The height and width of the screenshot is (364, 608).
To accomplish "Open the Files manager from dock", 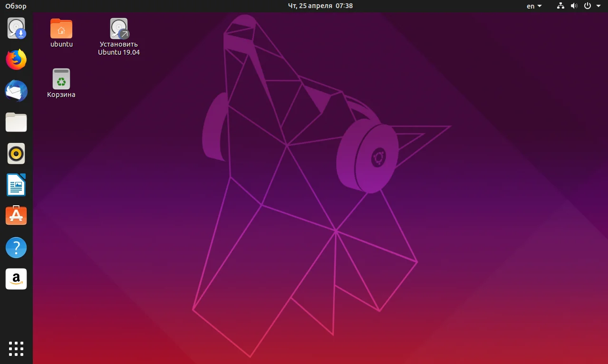I will click(16, 123).
